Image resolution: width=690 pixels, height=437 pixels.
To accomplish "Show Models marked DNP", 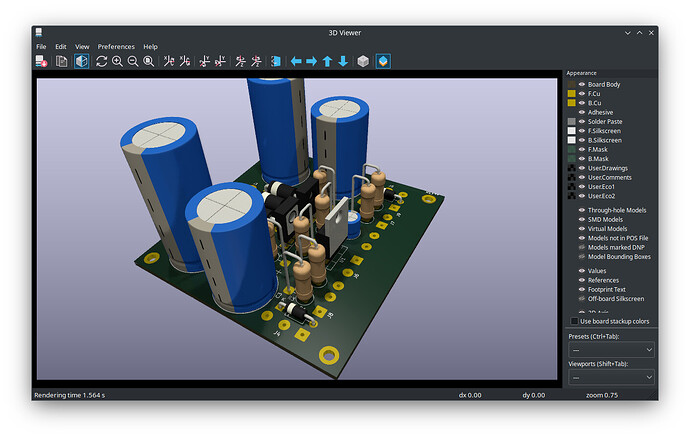I will (582, 247).
